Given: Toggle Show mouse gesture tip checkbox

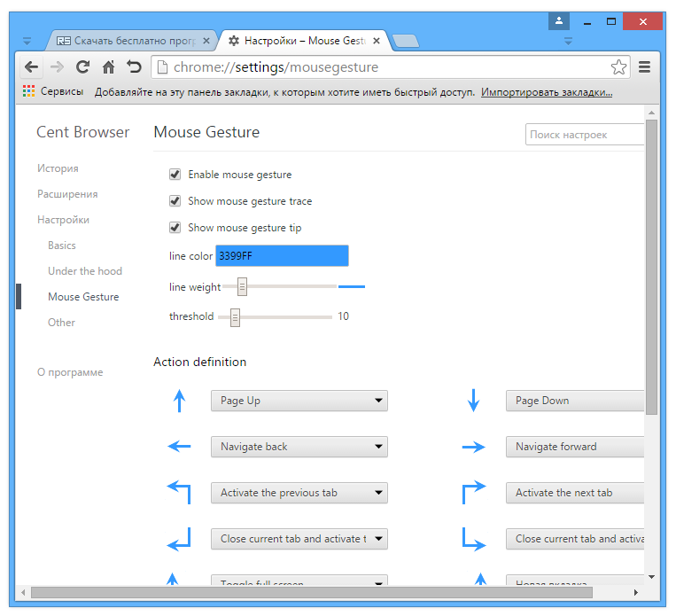Looking at the screenshot, I should point(175,227).
